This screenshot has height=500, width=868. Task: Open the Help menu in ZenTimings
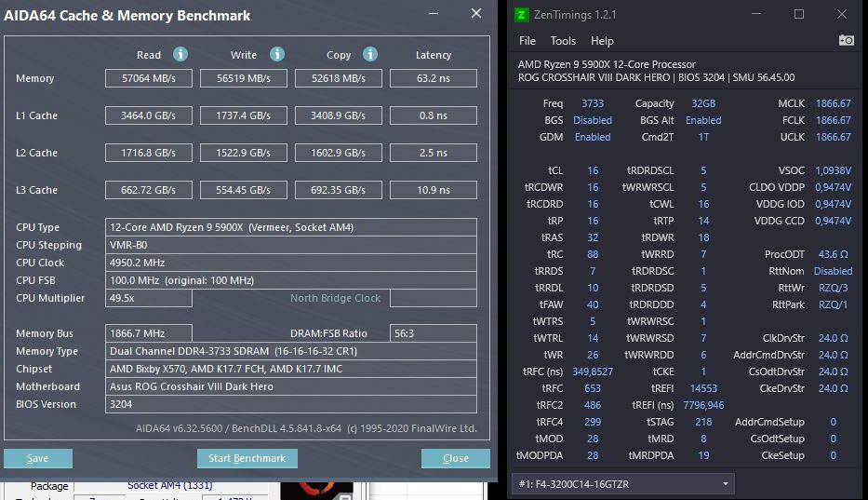coord(602,41)
